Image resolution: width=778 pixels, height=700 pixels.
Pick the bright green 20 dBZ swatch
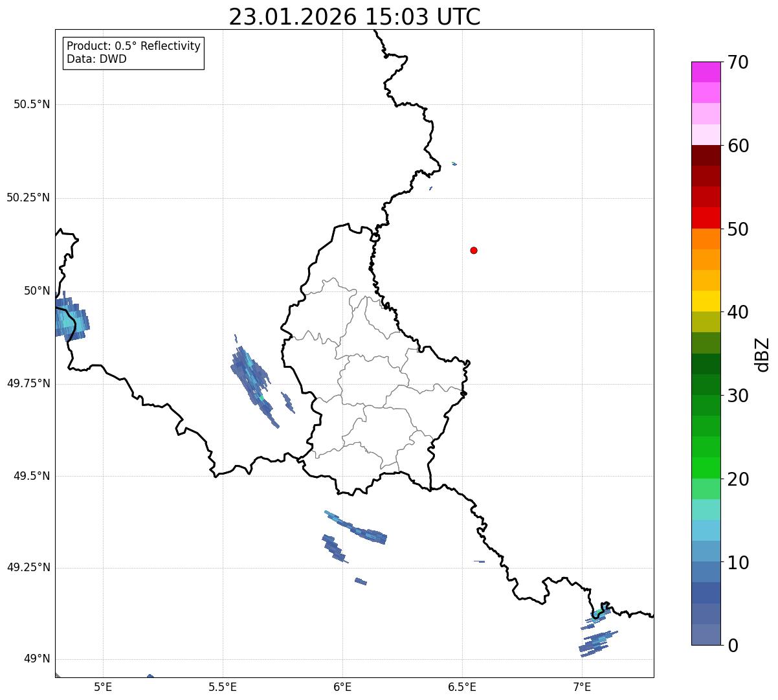click(706, 468)
